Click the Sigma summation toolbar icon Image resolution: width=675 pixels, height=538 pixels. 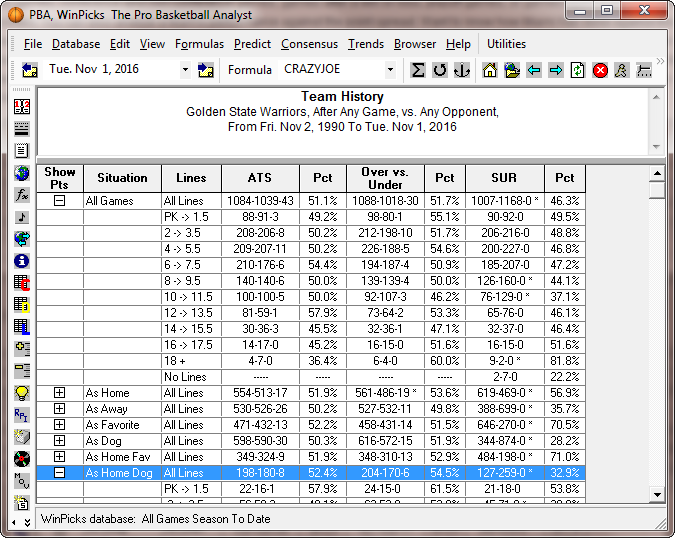coord(417,70)
